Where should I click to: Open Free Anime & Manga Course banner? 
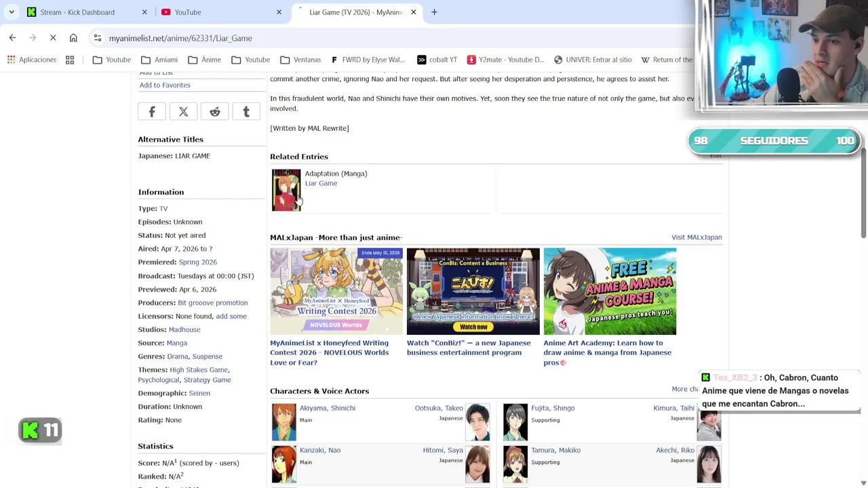tap(610, 291)
